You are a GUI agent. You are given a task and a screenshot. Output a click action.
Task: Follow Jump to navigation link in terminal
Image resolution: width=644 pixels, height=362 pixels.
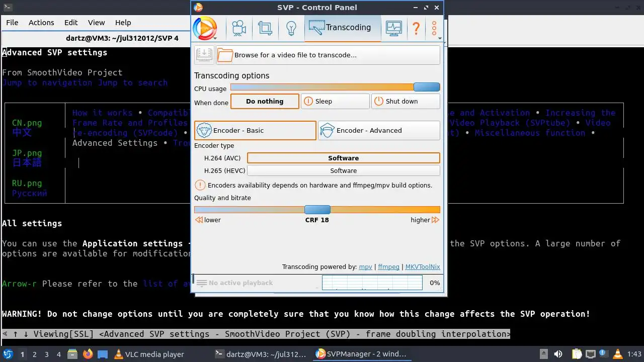47,82
